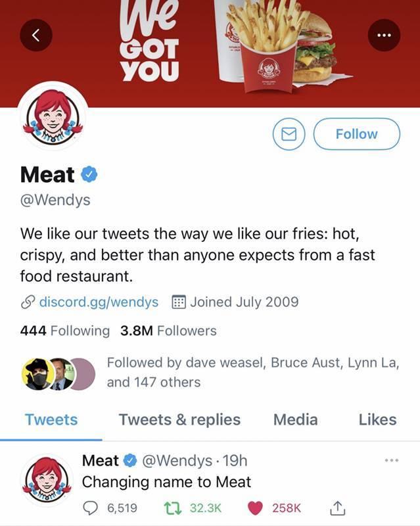View the 444 Following list
420x526 pixels.
click(64, 331)
